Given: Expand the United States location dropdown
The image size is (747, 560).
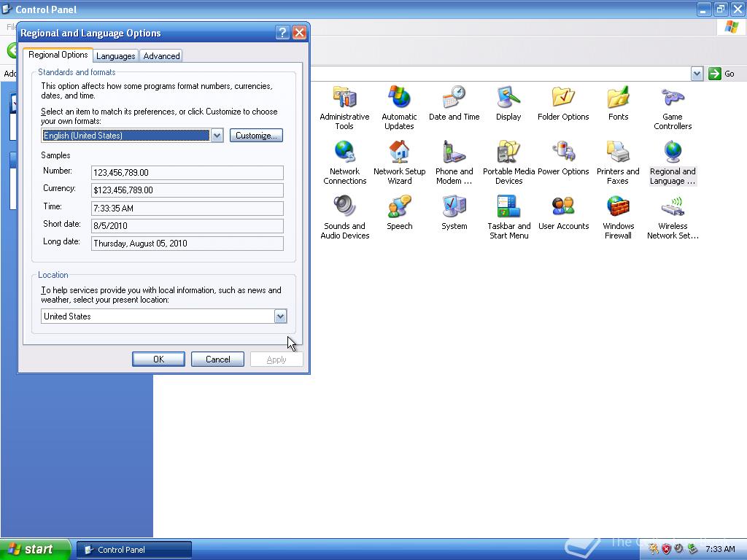Looking at the screenshot, I should click(280, 316).
